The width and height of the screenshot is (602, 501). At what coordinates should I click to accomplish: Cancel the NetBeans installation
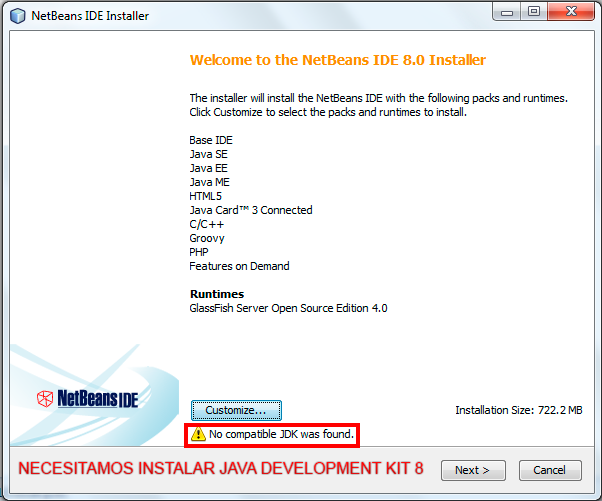tap(550, 470)
